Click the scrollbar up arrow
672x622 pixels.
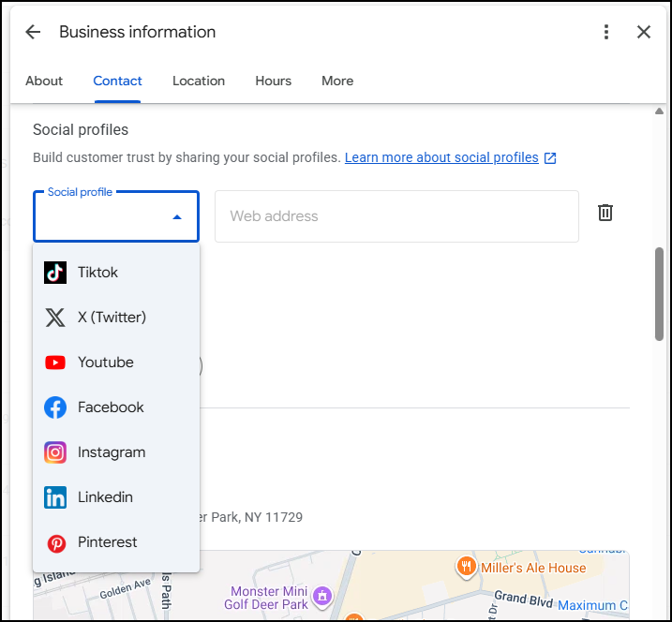[x=659, y=111]
